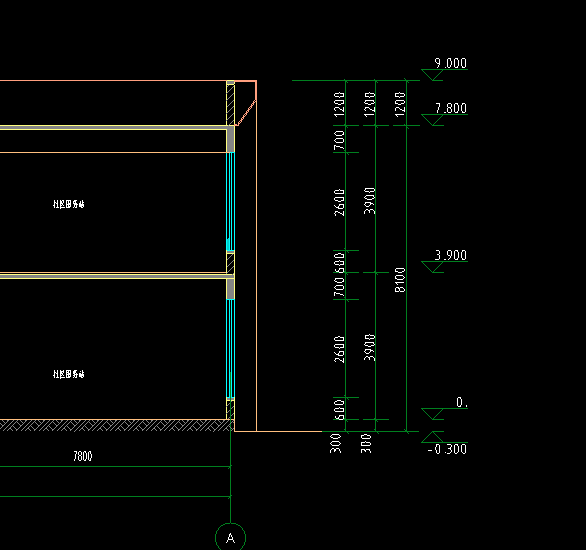Image resolution: width=586 pixels, height=550 pixels.
Task: Pick the 8100 overall height dimension
Action: (x=400, y=280)
